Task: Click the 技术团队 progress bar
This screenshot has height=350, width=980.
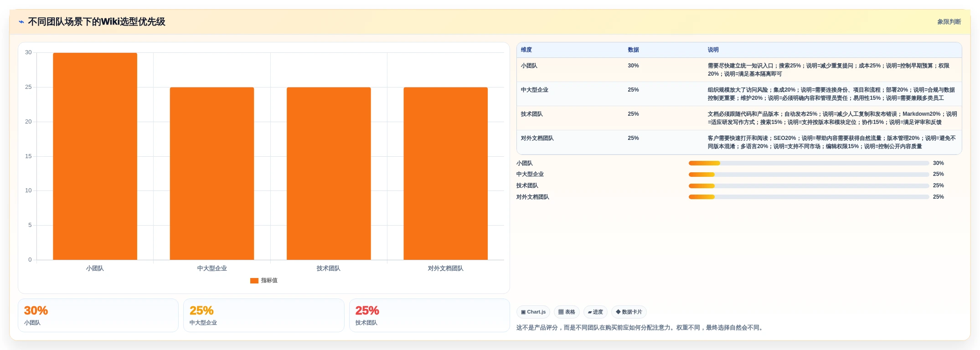Action: pos(809,185)
